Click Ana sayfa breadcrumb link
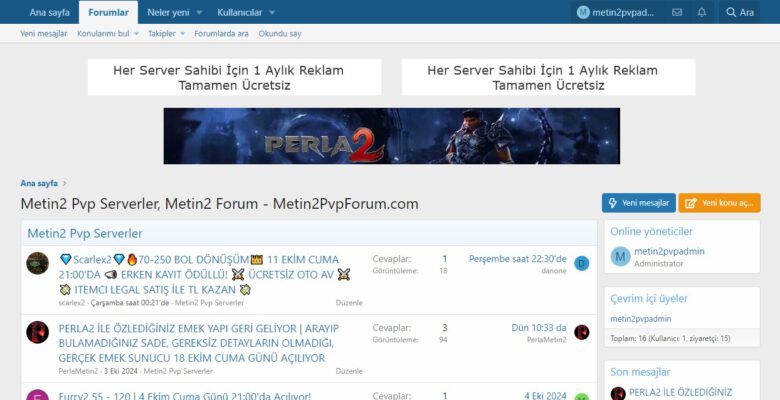 click(39, 184)
